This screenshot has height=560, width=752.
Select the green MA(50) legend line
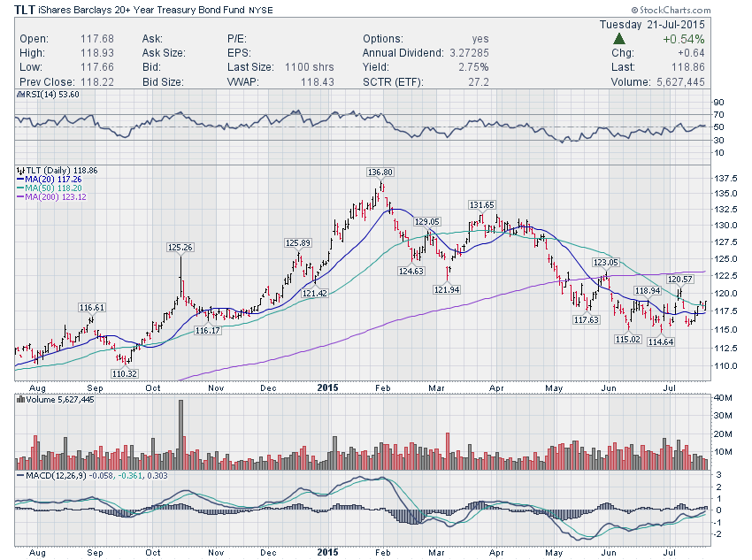20,188
